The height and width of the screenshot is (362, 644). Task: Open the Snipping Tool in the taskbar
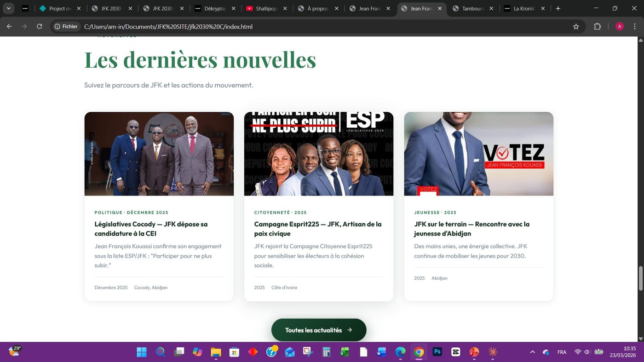308,352
